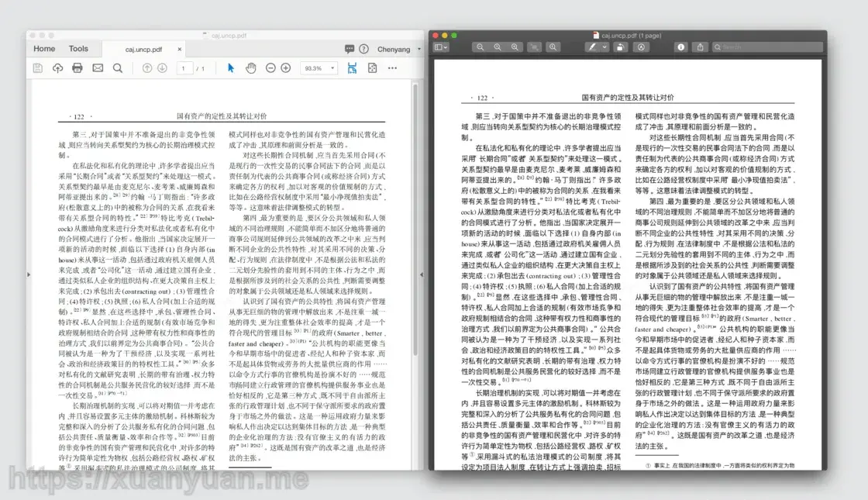Open the find text magnifier in Acrobat
Viewport: 868px width, 500px height.
[x=118, y=68]
